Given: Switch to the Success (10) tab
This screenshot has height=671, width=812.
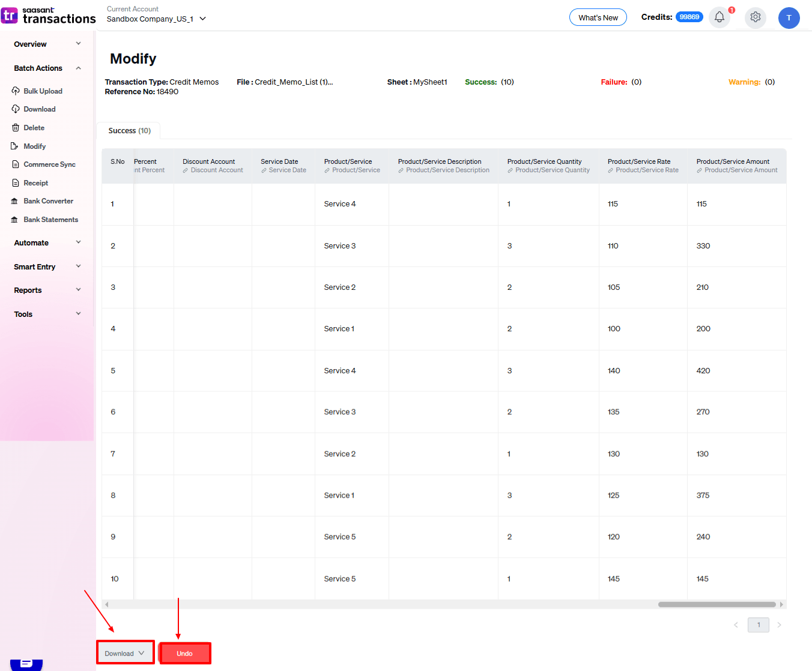Looking at the screenshot, I should (x=129, y=130).
